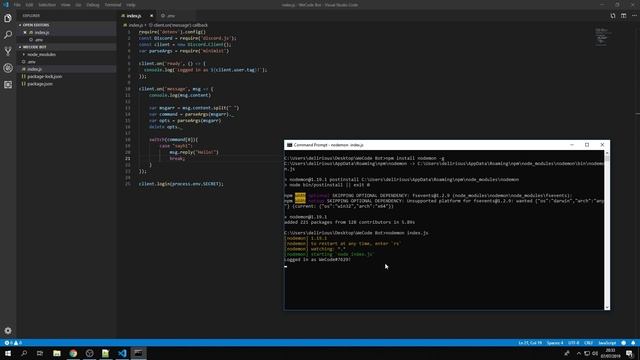Open package.json in the explorer

40,84
